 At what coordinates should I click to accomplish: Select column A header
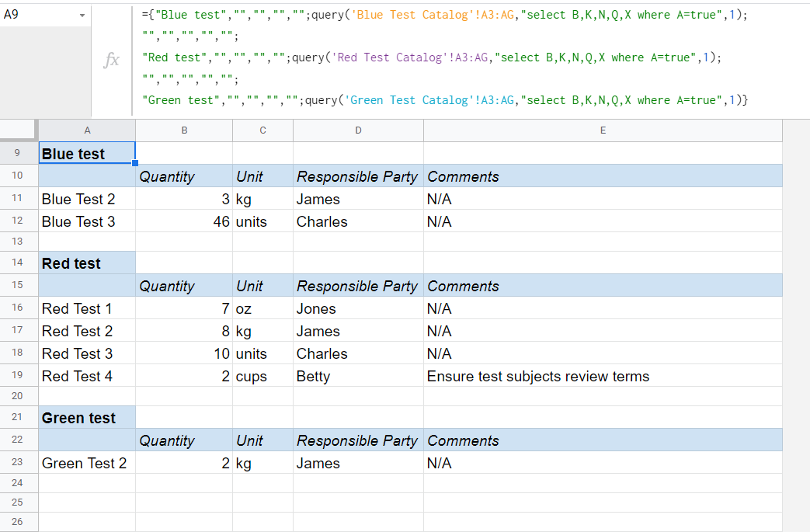pyautogui.click(x=87, y=130)
